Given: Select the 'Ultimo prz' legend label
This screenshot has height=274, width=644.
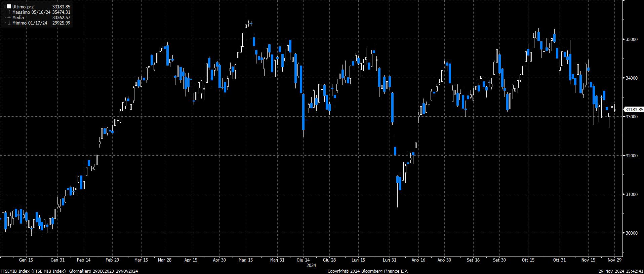Looking at the screenshot, I should click(23, 7).
